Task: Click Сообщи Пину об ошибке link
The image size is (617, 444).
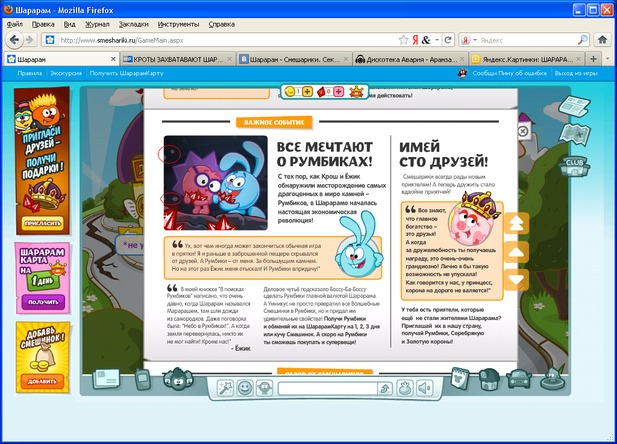Action: click(510, 73)
